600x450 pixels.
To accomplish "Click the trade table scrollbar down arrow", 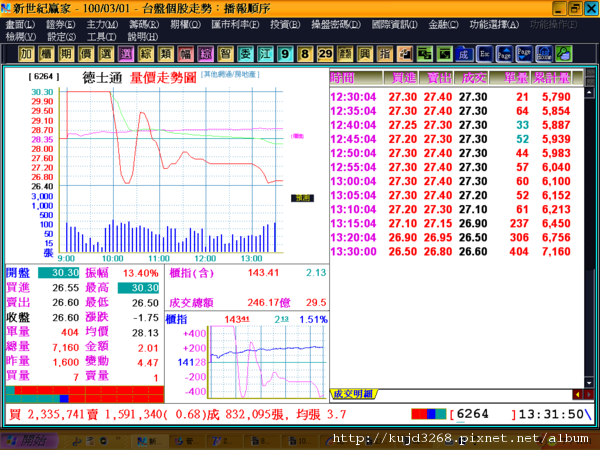I will (589, 383).
